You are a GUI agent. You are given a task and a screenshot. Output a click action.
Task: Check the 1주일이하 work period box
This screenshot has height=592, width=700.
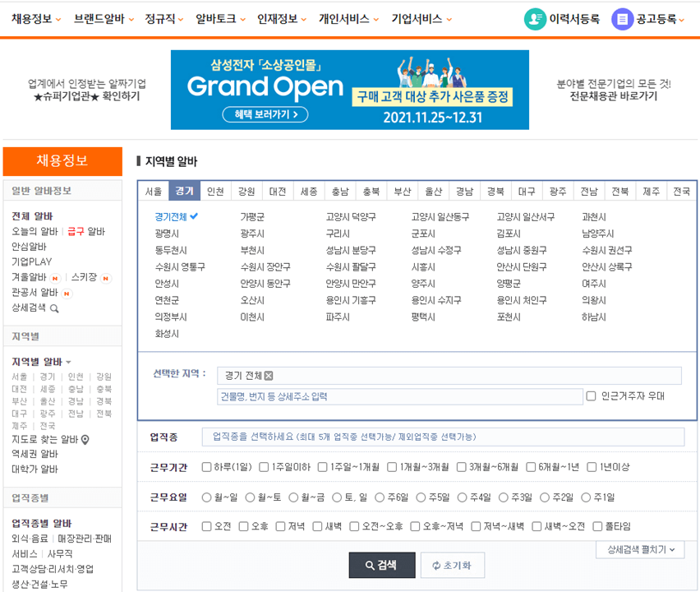[x=264, y=467]
